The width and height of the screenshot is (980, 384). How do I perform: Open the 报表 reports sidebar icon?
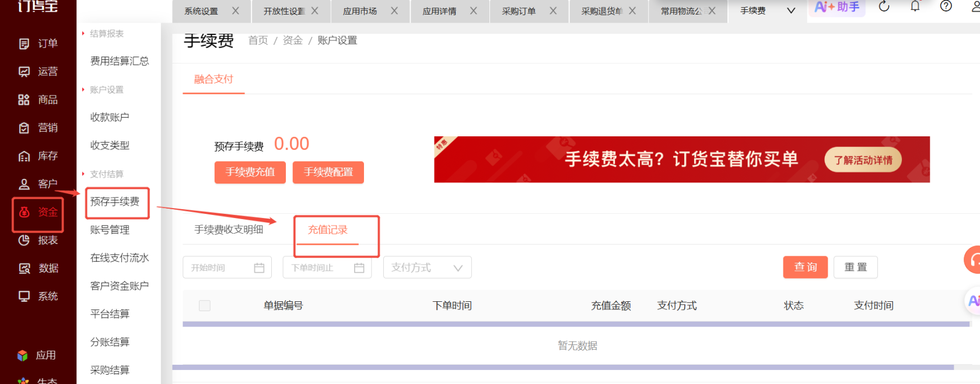coord(24,240)
